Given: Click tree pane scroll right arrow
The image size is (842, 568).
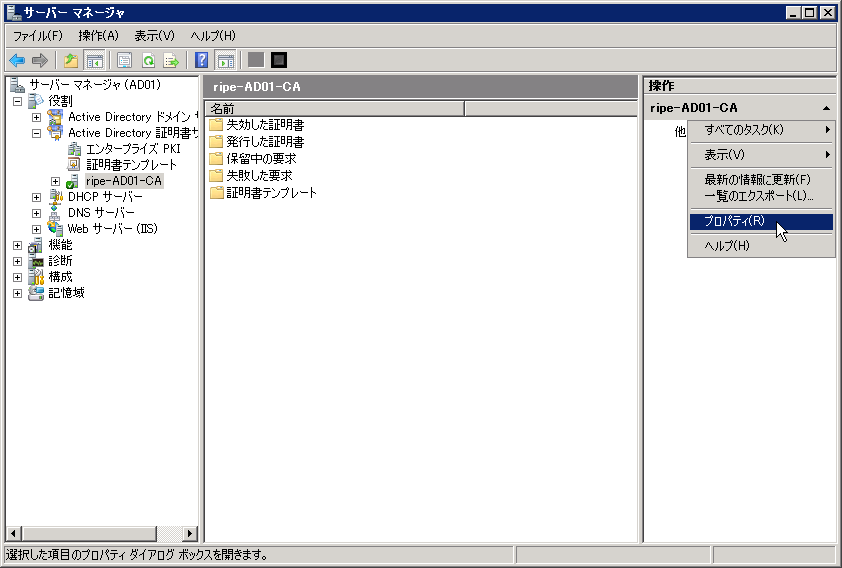Looking at the screenshot, I should 189,534.
